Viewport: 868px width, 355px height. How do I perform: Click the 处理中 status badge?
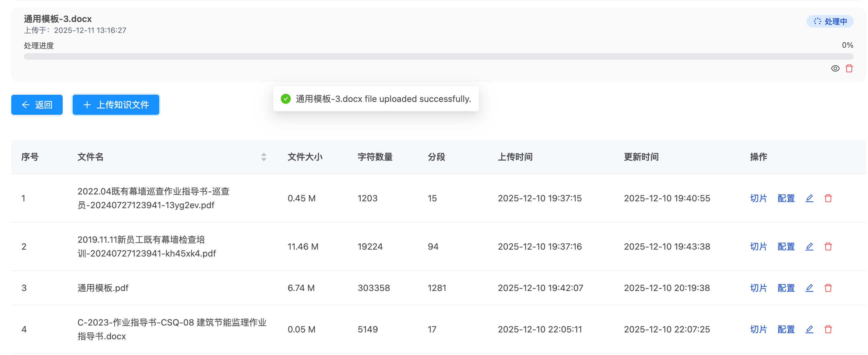pyautogui.click(x=829, y=22)
